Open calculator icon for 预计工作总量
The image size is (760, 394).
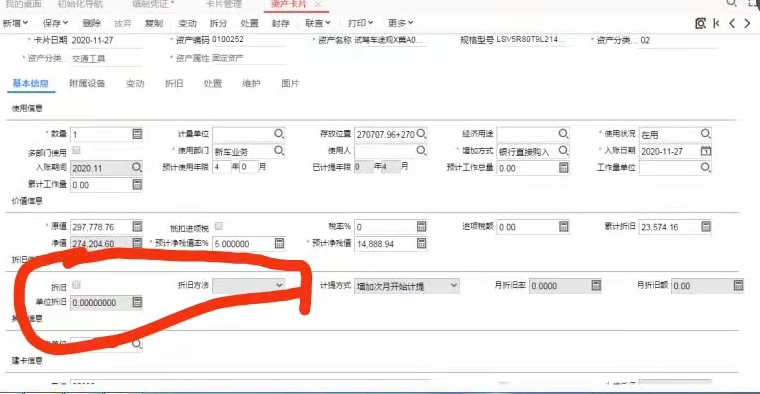(x=563, y=168)
